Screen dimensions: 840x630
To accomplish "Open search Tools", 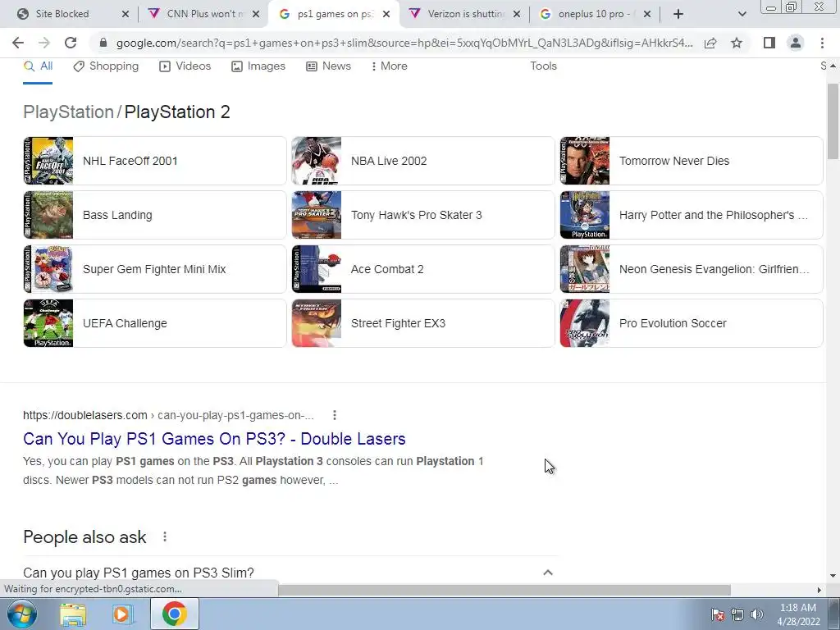I will pos(543,66).
